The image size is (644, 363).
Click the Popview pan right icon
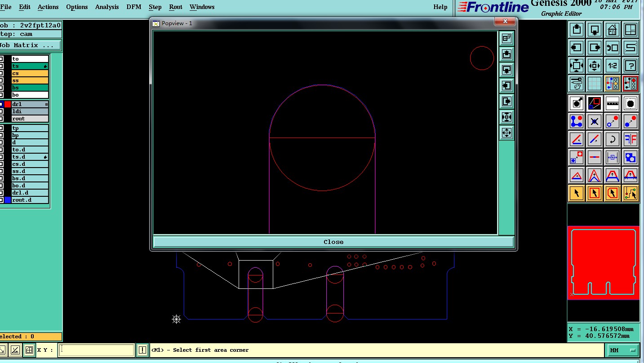(507, 101)
